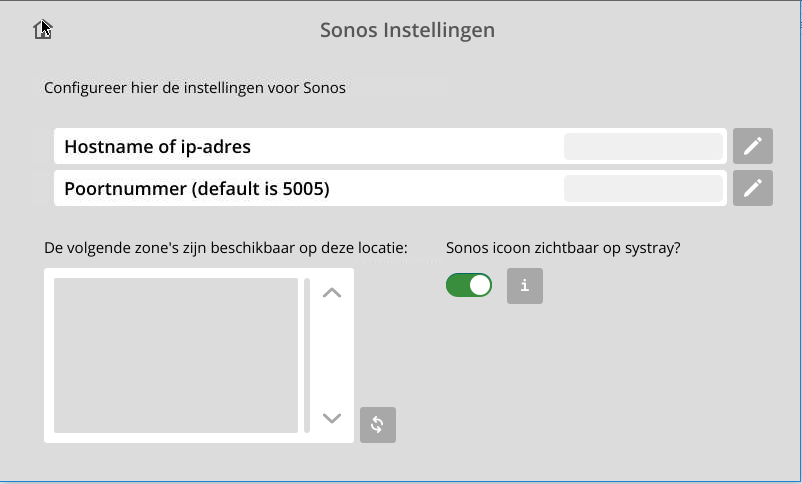Edit the Hostname of ip-adres value
The height and width of the screenshot is (484, 802).
click(x=752, y=146)
